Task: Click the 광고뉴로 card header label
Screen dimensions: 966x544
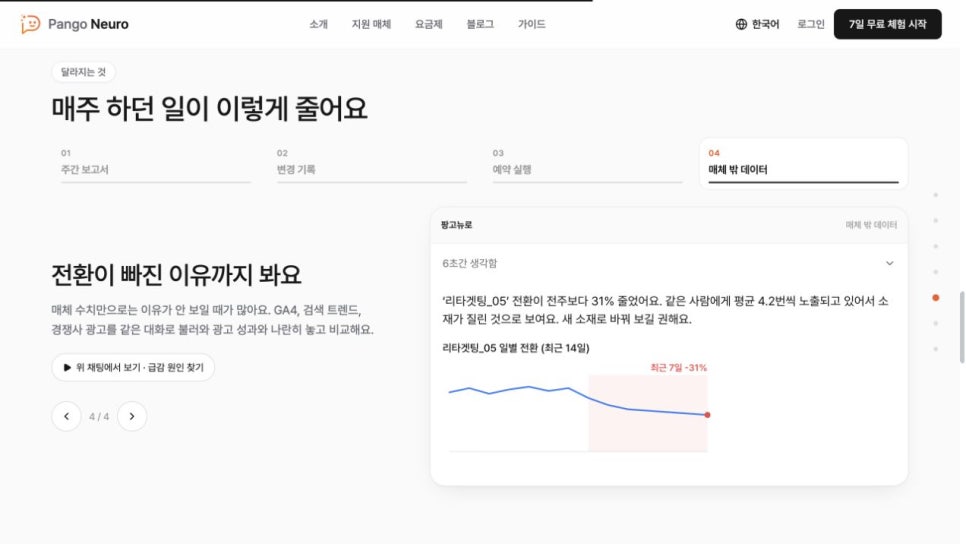Action: click(x=457, y=225)
